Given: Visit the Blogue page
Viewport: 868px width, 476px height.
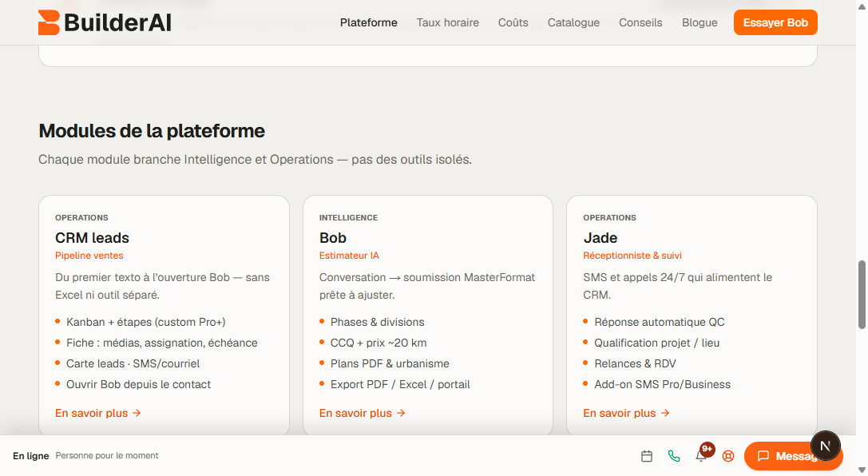Looking at the screenshot, I should click(700, 22).
